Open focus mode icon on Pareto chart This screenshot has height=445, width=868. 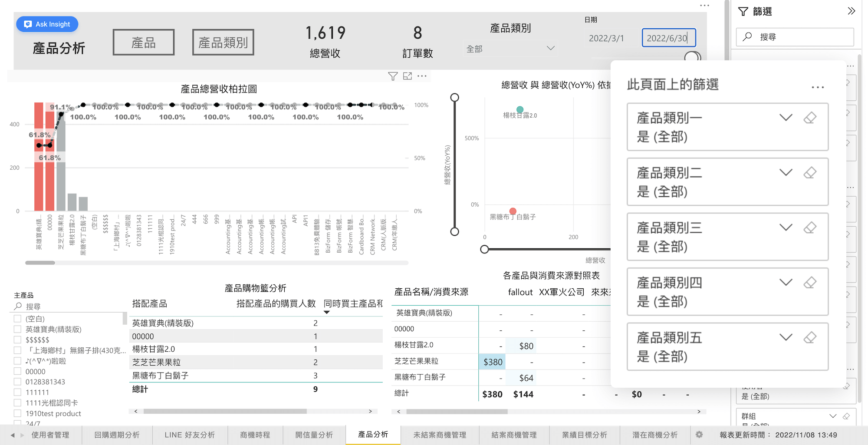407,76
